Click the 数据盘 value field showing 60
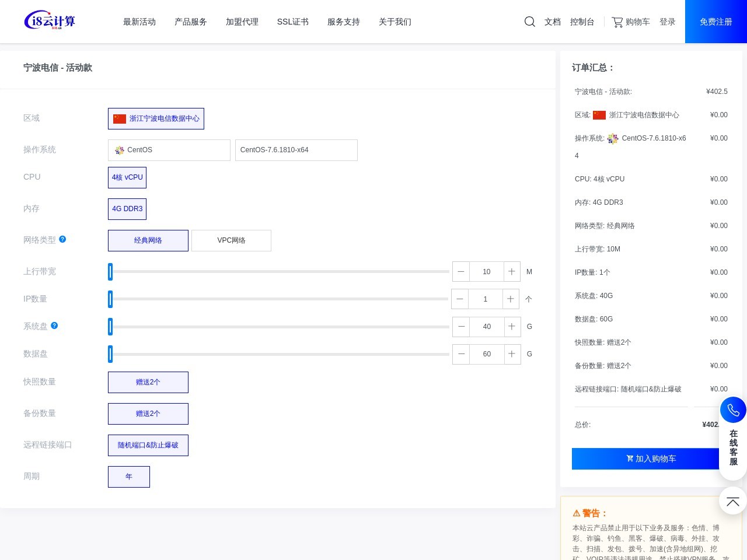Screen dimensions: 747x560 487,353
